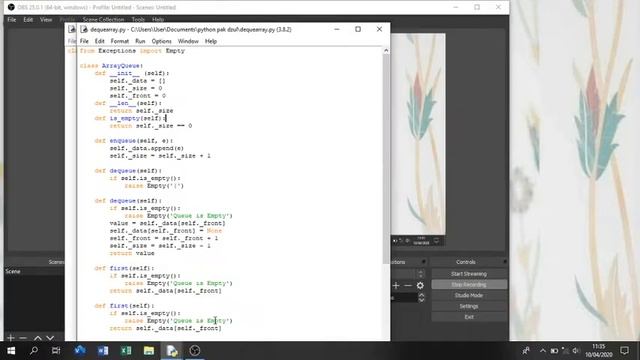
Task: Click the battery icon in the system tray
Action: click(x=554, y=351)
